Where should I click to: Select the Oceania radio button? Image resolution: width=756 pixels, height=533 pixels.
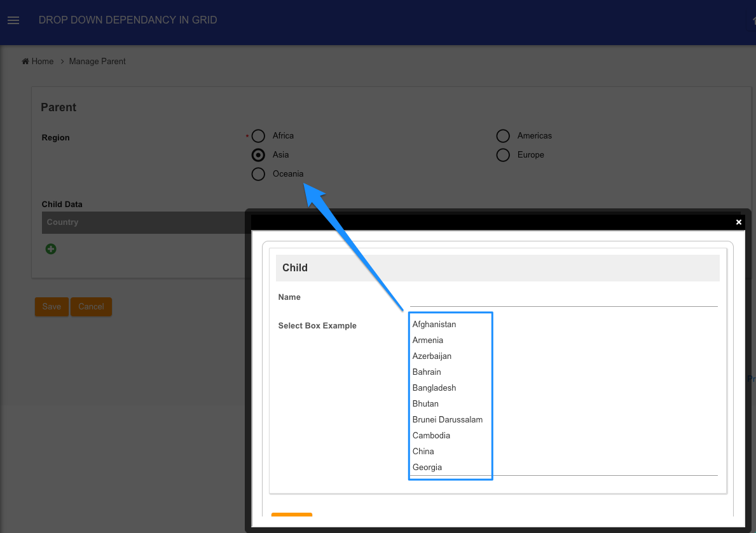(x=258, y=174)
